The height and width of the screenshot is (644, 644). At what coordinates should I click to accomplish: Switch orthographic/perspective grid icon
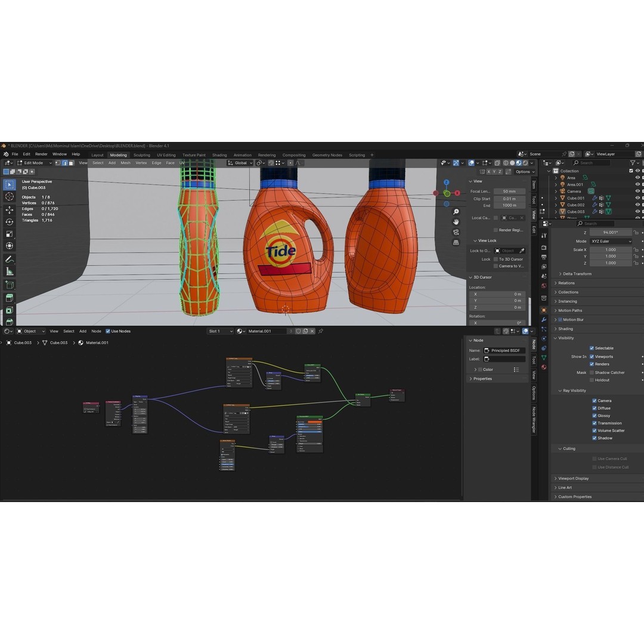[x=456, y=242]
